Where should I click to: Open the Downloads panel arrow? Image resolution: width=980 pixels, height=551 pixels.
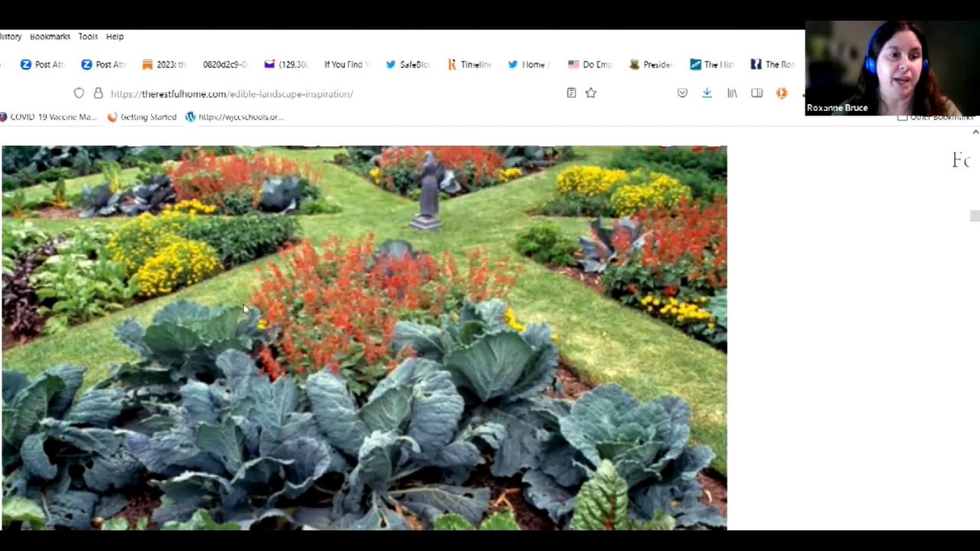click(x=707, y=93)
